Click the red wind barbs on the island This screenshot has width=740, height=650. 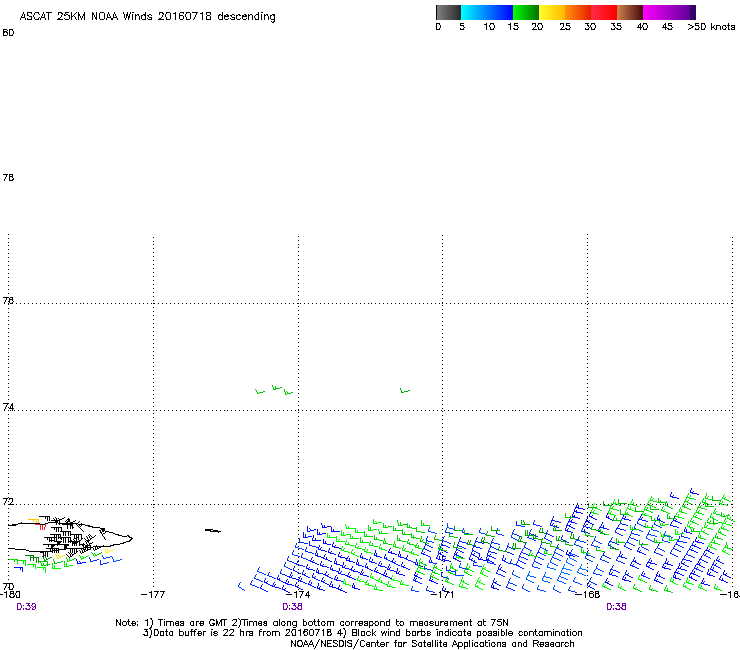pos(42,526)
